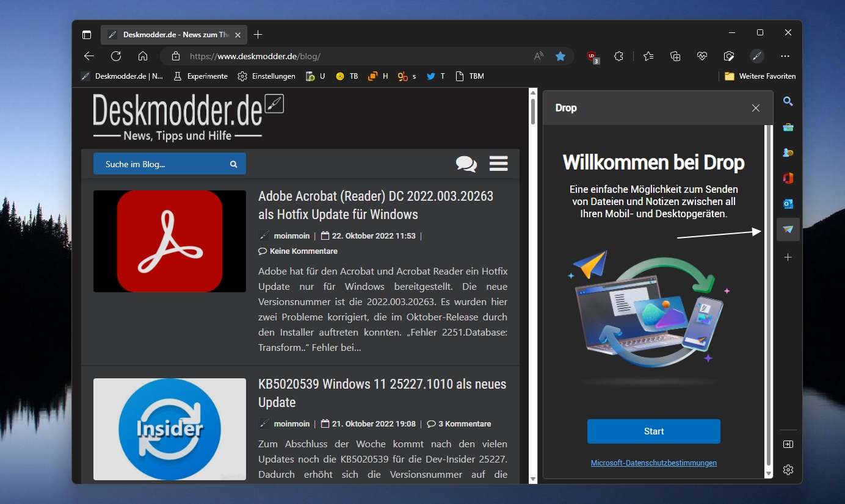Open the Experimente bookmark
The height and width of the screenshot is (504, 845).
click(x=201, y=76)
